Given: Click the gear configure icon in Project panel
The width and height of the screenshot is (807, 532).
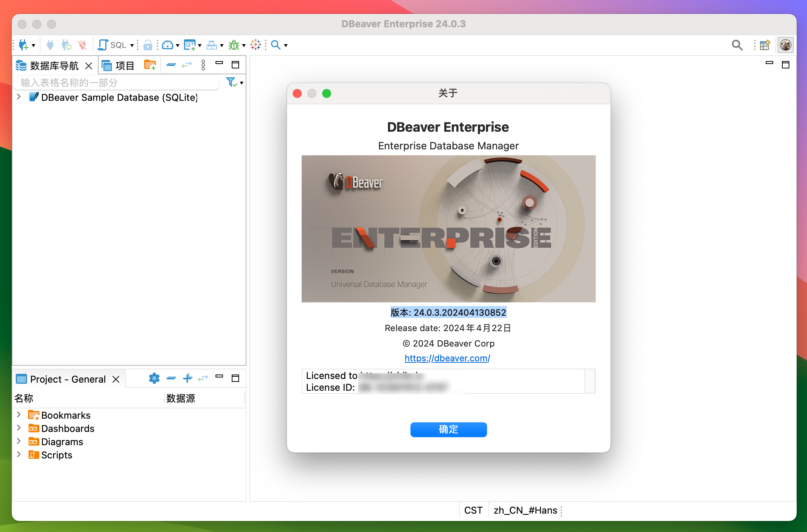Looking at the screenshot, I should pyautogui.click(x=154, y=378).
